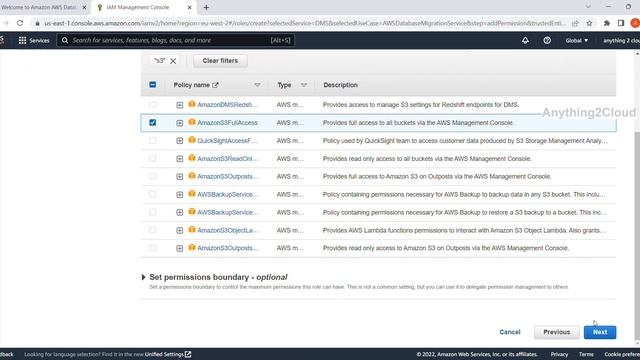Click the address bar URL

(304, 23)
